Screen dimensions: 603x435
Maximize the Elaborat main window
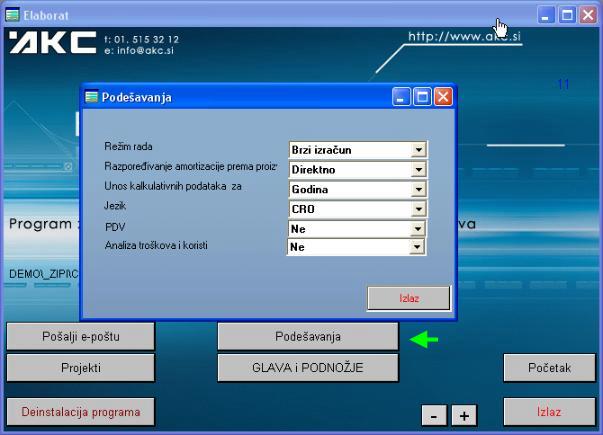[567, 15]
